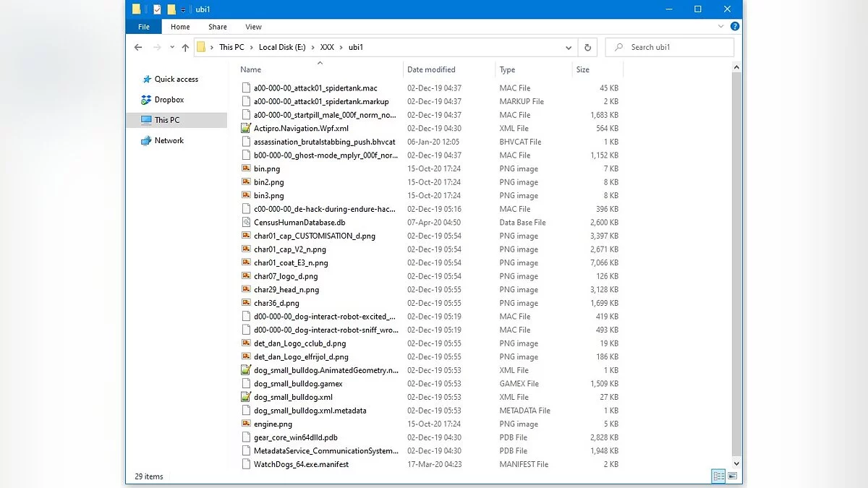Viewport: 868px width, 488px height.
Task: Click the char01_cap_CUSTOMISATION_d.png file icon
Action: pyautogui.click(x=246, y=236)
